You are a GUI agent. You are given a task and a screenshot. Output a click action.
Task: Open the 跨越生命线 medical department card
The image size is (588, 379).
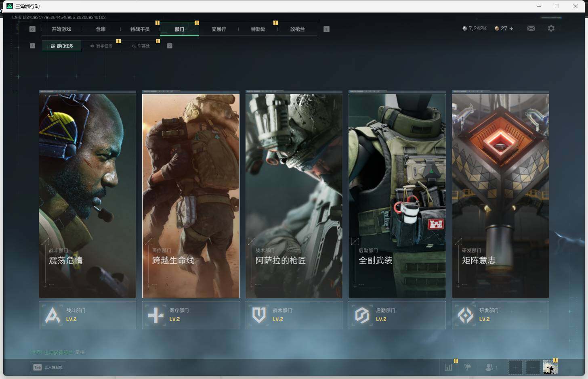(x=191, y=196)
